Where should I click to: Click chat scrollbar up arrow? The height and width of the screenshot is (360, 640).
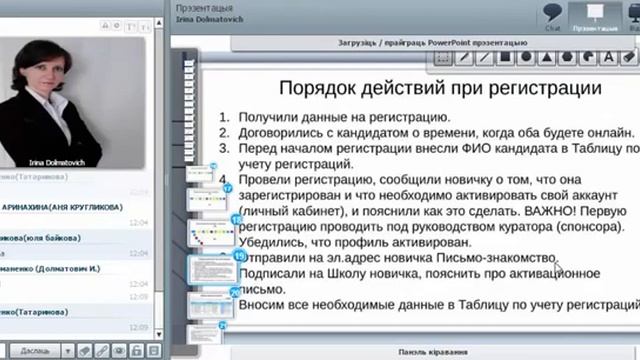159,23
